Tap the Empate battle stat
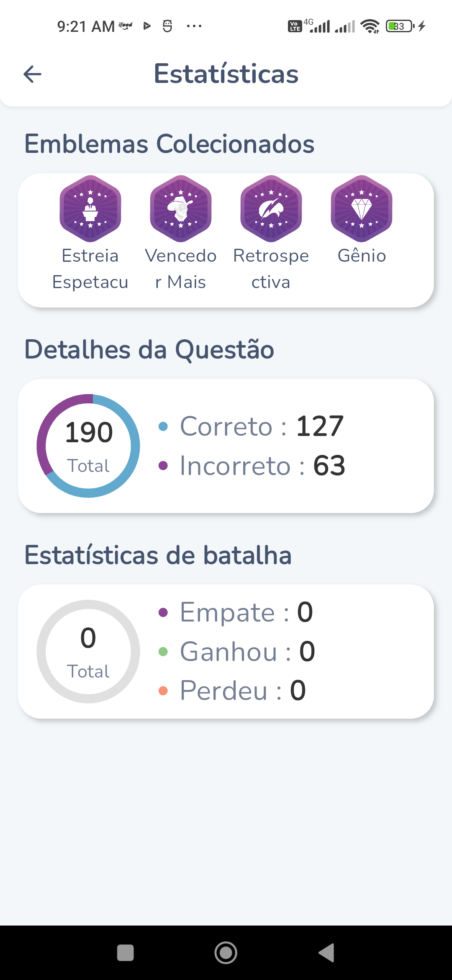The width and height of the screenshot is (452, 980). click(246, 612)
